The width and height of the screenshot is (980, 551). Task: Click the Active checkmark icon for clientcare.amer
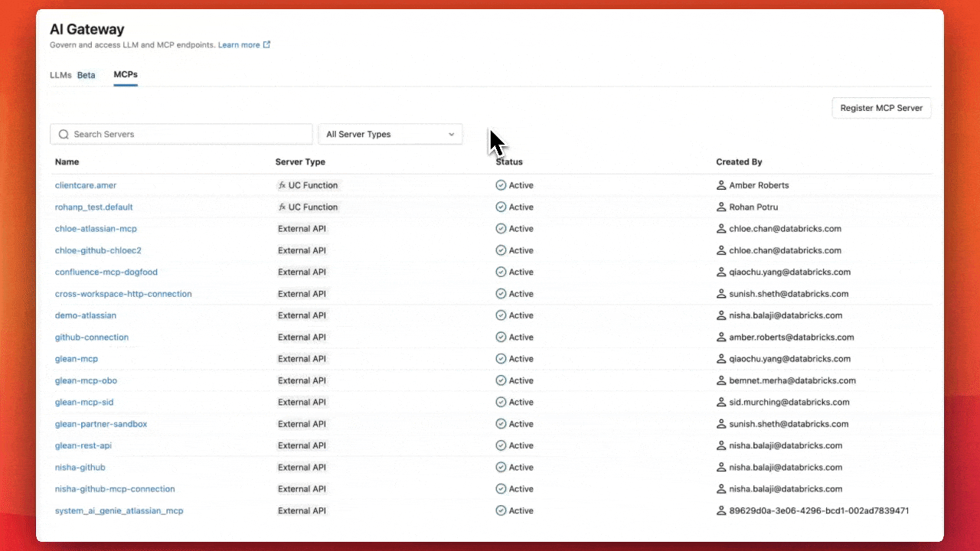point(501,185)
